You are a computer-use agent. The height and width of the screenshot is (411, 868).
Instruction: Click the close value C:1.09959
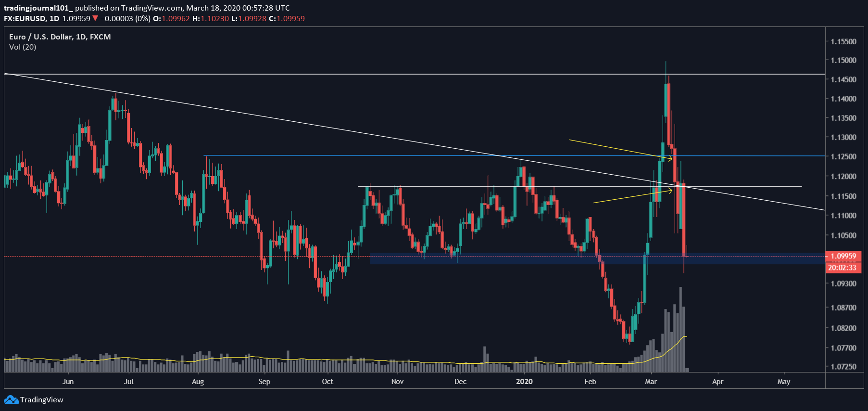(287, 19)
